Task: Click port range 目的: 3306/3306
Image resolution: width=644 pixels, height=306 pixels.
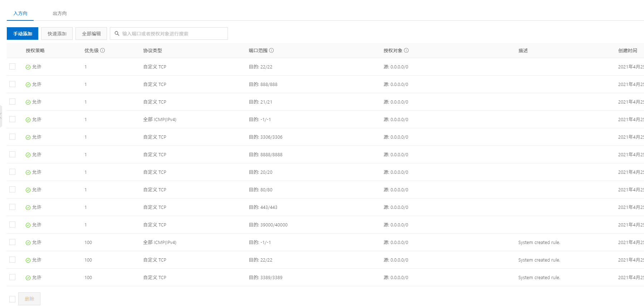Action: (x=265, y=137)
